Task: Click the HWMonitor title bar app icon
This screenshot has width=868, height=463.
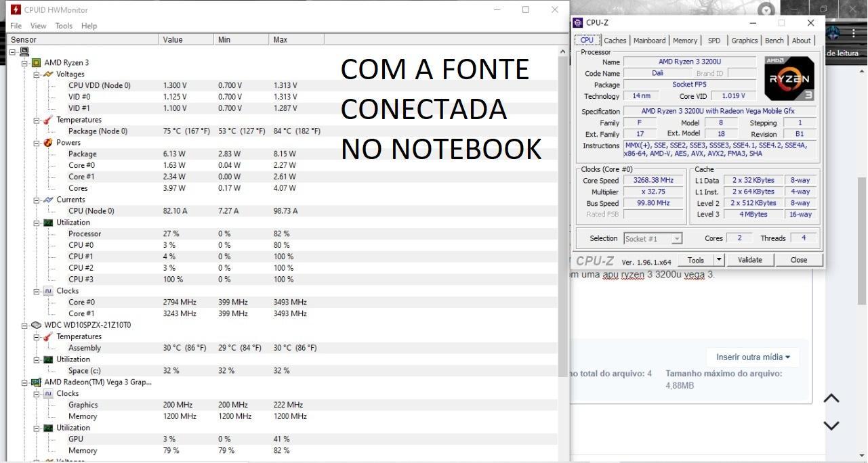Action: (x=15, y=9)
